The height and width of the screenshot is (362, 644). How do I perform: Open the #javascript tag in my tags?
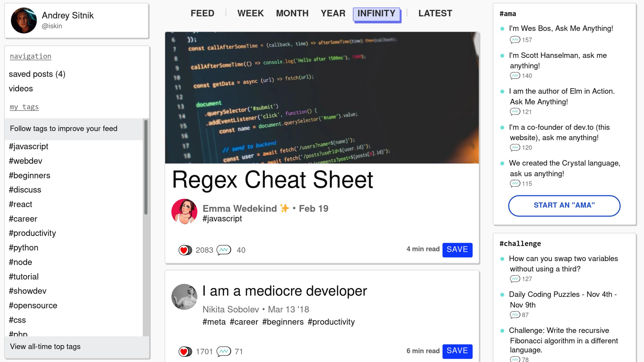(x=28, y=147)
